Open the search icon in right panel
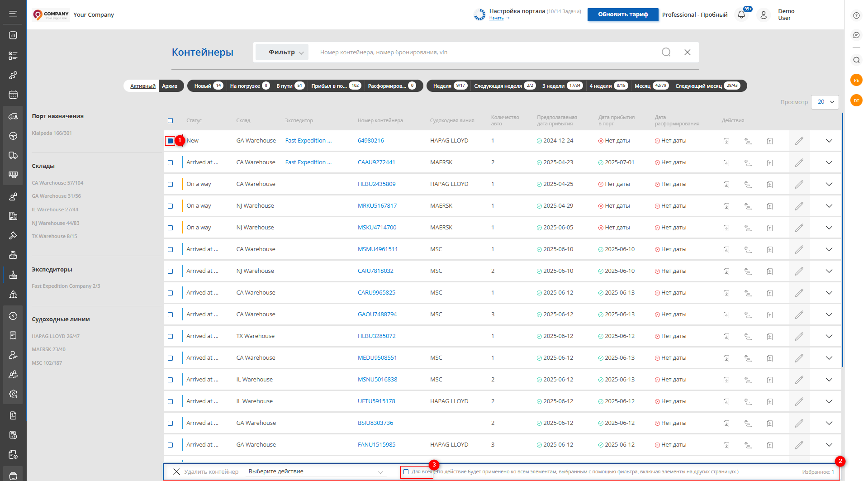Viewport: 868px width, 481px height. pyautogui.click(x=856, y=60)
